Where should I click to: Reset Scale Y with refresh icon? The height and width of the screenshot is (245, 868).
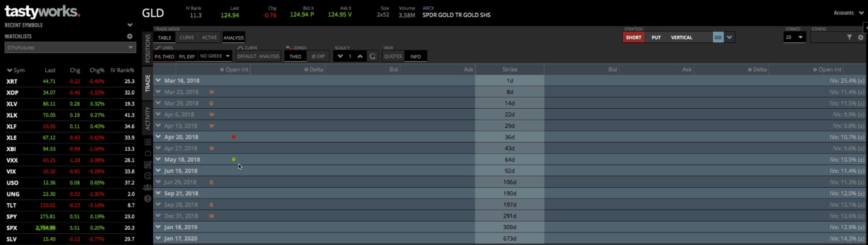click(x=372, y=56)
